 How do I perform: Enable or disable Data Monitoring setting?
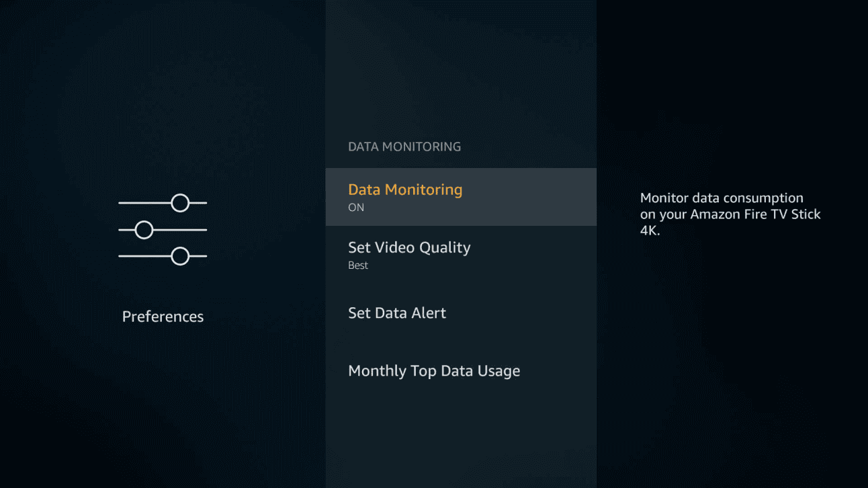tap(405, 196)
